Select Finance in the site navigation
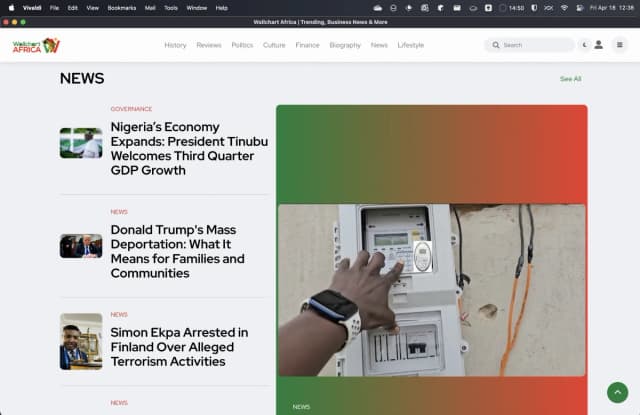 (307, 45)
